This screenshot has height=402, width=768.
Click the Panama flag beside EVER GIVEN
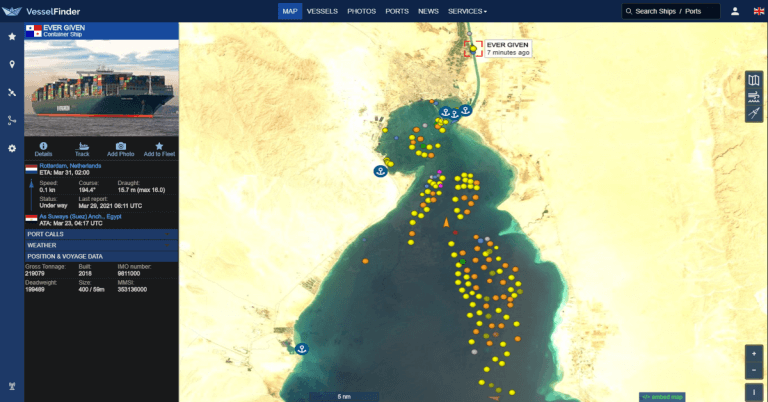coord(34,31)
